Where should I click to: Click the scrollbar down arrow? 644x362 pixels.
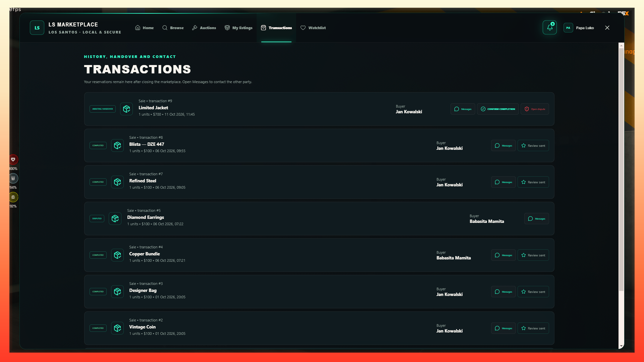(x=621, y=346)
